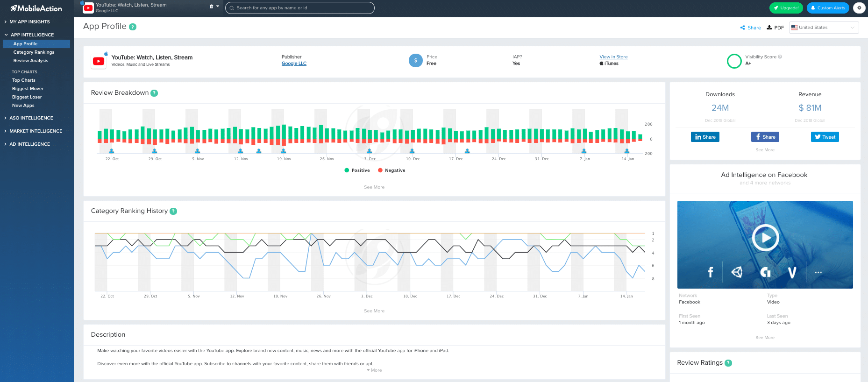This screenshot has height=382, width=868.
Task: Click the Custom Alerts button
Action: pyautogui.click(x=828, y=8)
